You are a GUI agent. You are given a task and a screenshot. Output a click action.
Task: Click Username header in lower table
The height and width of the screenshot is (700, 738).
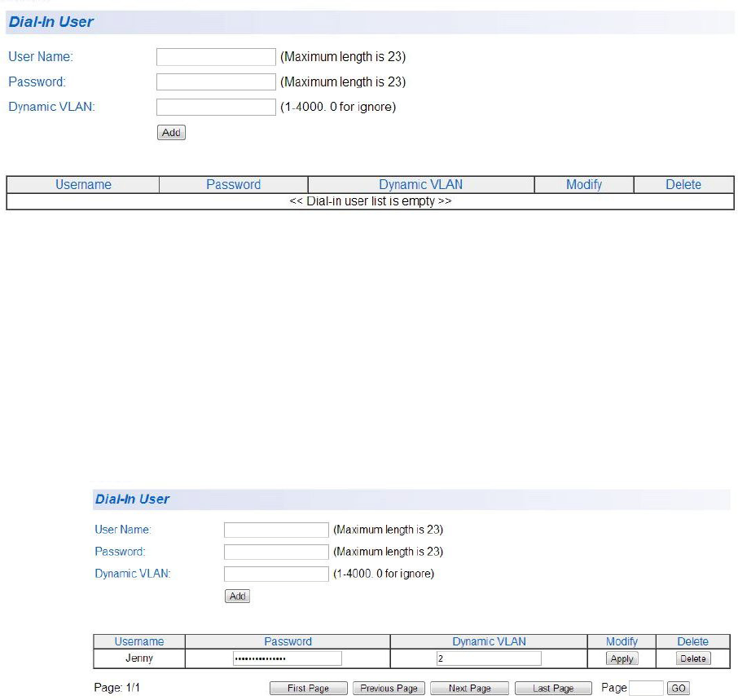click(139, 641)
